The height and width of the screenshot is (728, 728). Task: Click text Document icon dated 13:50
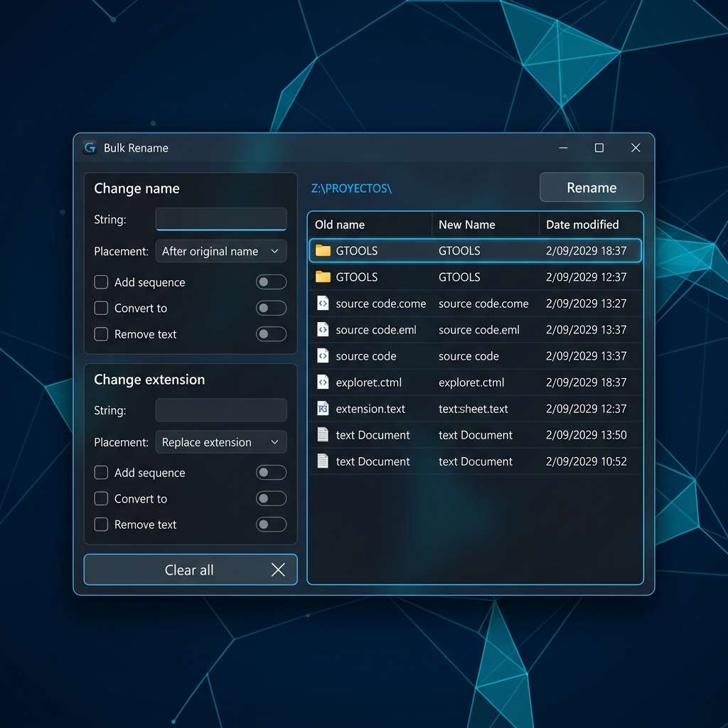pyautogui.click(x=323, y=435)
